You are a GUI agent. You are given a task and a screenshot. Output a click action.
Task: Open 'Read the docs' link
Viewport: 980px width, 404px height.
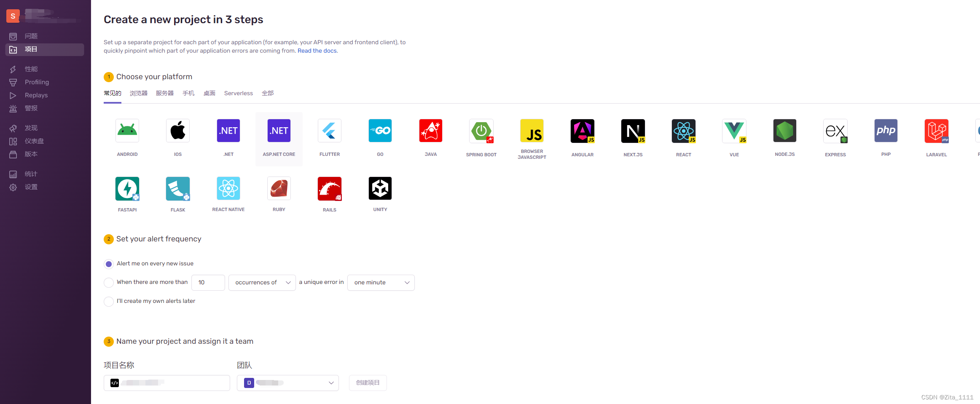point(317,51)
